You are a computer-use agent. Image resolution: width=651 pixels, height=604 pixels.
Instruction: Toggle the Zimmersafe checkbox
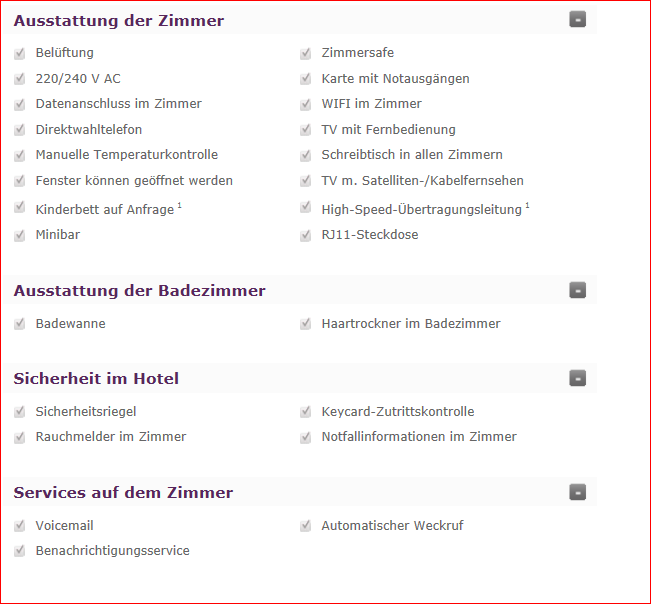click(306, 53)
